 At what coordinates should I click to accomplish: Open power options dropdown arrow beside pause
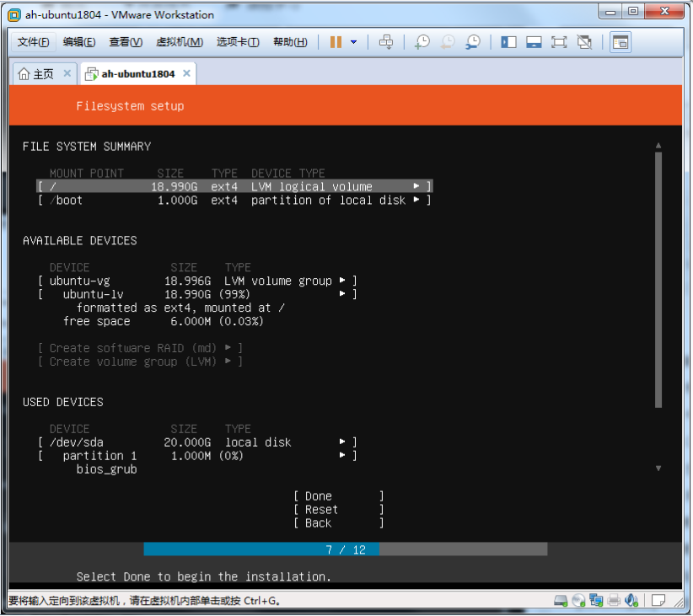354,42
